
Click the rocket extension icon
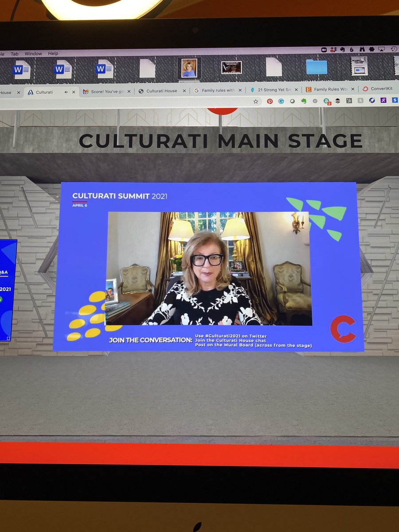point(372,100)
